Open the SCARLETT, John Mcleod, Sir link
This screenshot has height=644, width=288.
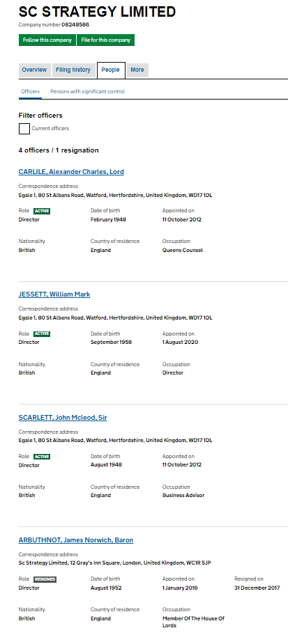point(63,417)
